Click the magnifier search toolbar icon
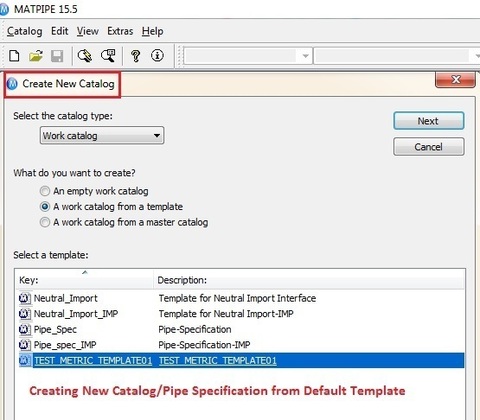The height and width of the screenshot is (420, 480). click(108, 56)
